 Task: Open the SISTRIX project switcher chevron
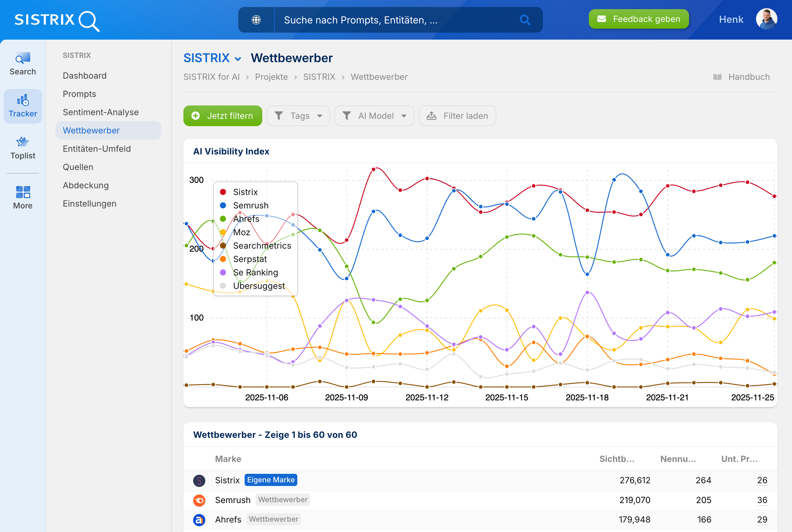click(x=238, y=59)
